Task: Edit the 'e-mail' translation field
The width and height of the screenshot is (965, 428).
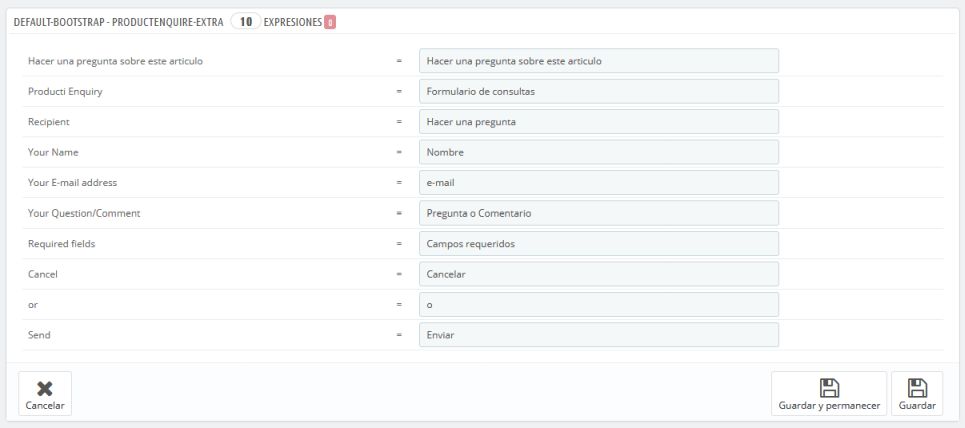Action: coord(598,183)
